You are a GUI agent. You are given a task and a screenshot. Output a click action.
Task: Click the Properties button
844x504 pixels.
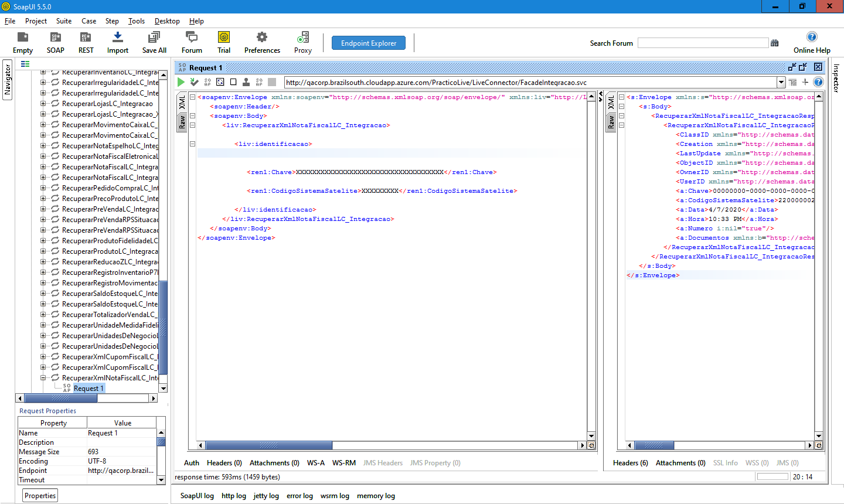40,496
